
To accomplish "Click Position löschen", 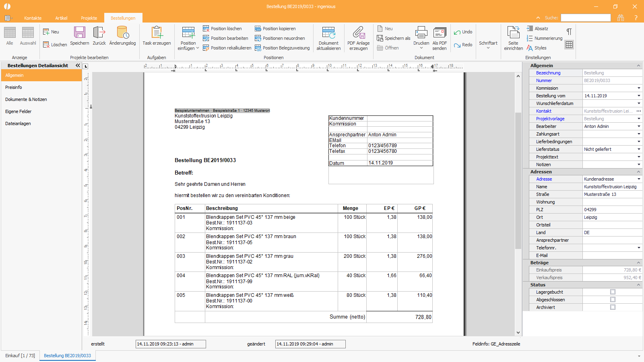I will pyautogui.click(x=222, y=29).
